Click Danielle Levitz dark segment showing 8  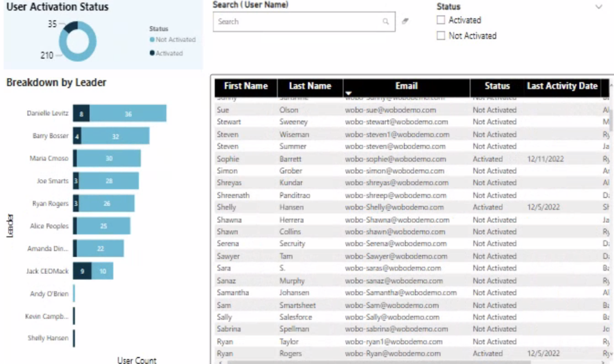(81, 114)
